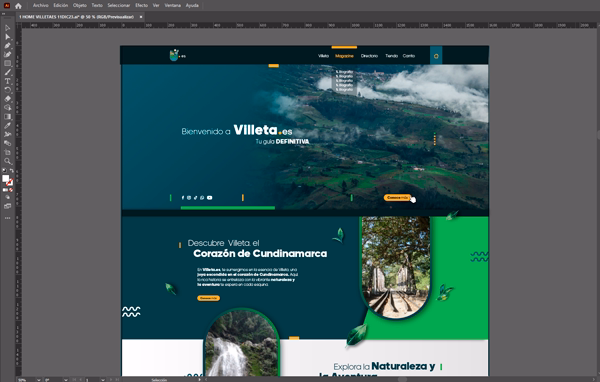Set color mode to None
Image resolution: width=600 pixels, height=382 pixels.
tap(11, 190)
